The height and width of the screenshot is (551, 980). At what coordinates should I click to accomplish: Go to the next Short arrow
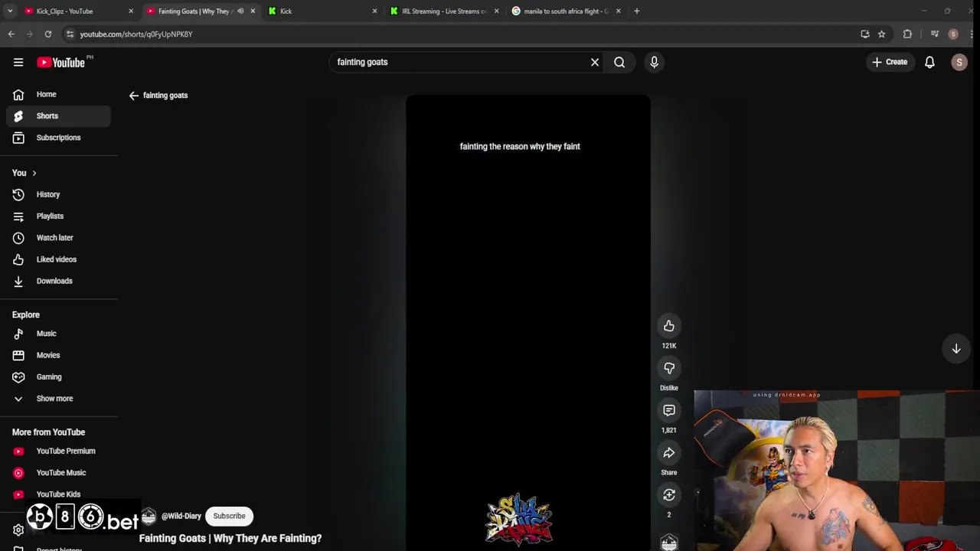click(956, 349)
